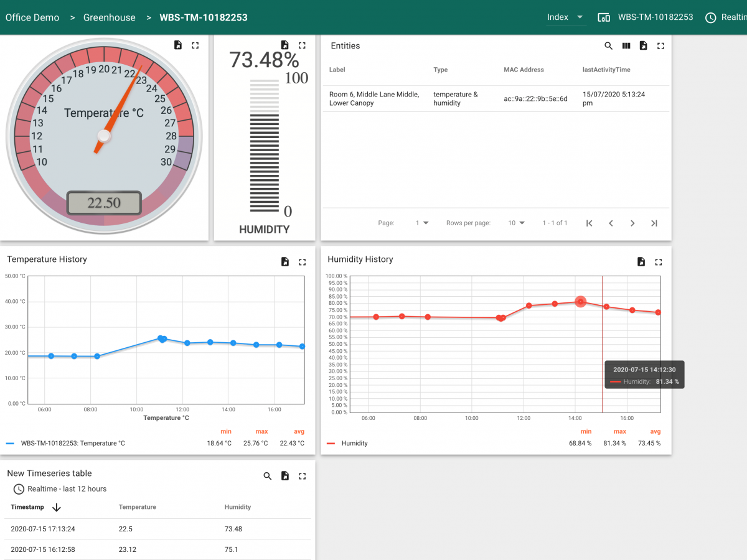747x560 pixels.
Task: Sort Timestamp column by arrow icon
Action: [57, 507]
